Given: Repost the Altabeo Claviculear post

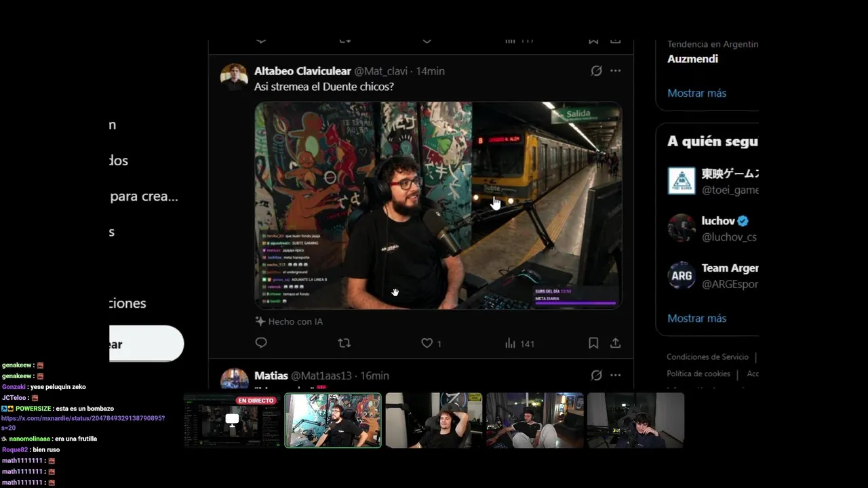Looking at the screenshot, I should pos(344,343).
